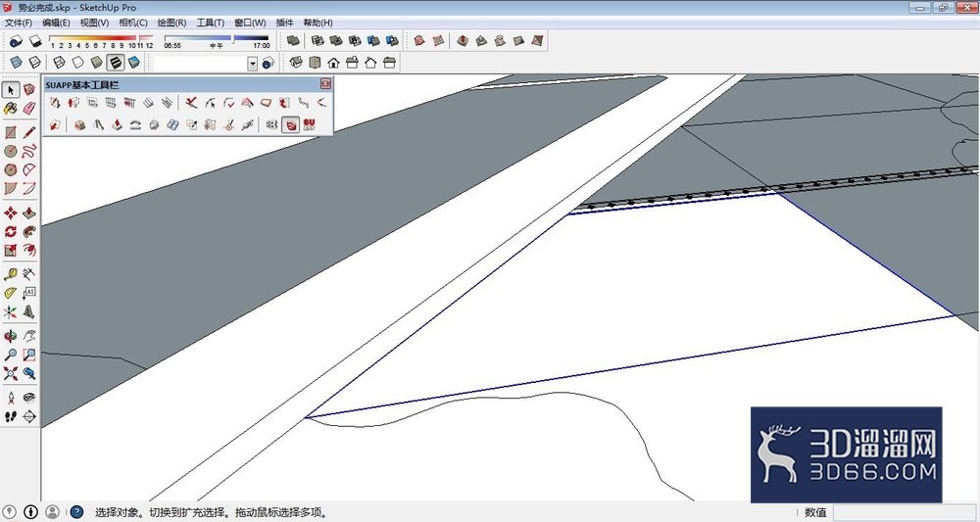This screenshot has width=980, height=522.
Task: Select the Freehand squiggle tool
Action: click(29, 151)
